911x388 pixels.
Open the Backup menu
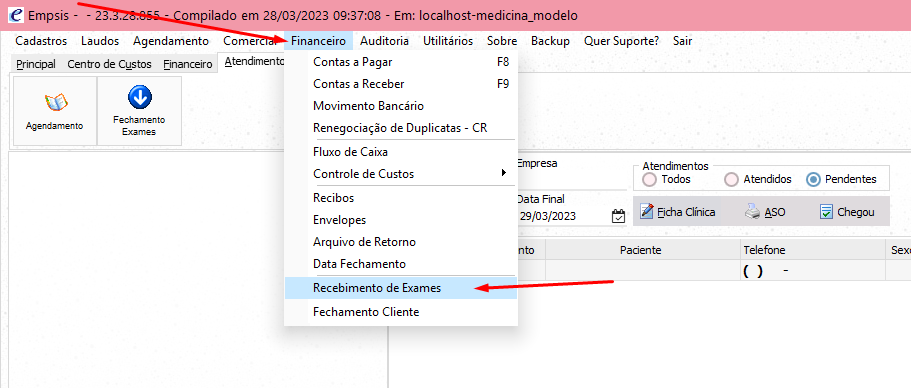(x=550, y=41)
